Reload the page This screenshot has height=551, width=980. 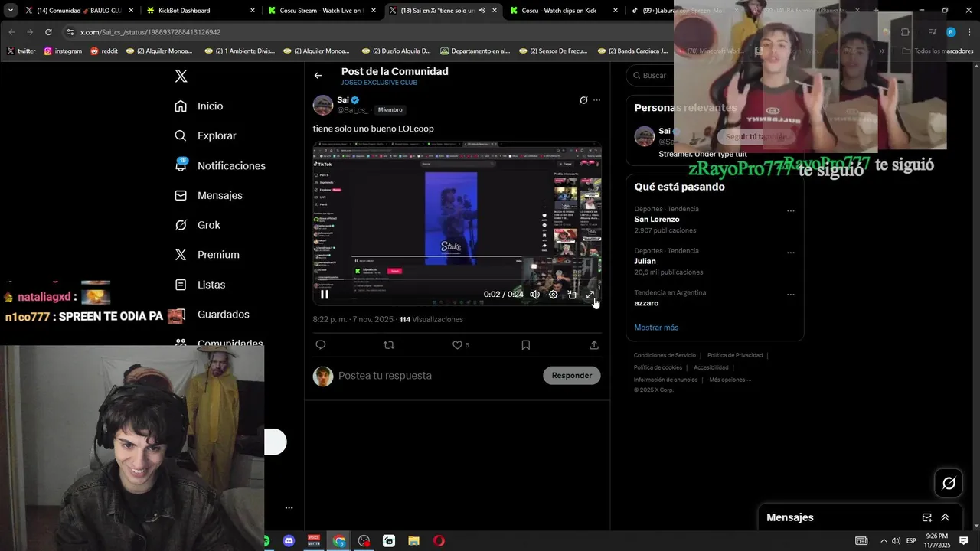pos(48,32)
